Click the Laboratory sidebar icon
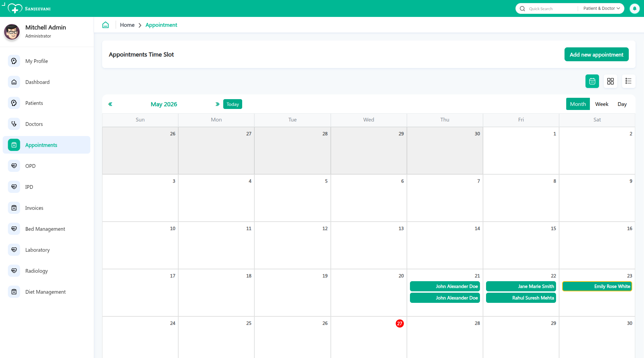644x358 pixels. (14, 250)
